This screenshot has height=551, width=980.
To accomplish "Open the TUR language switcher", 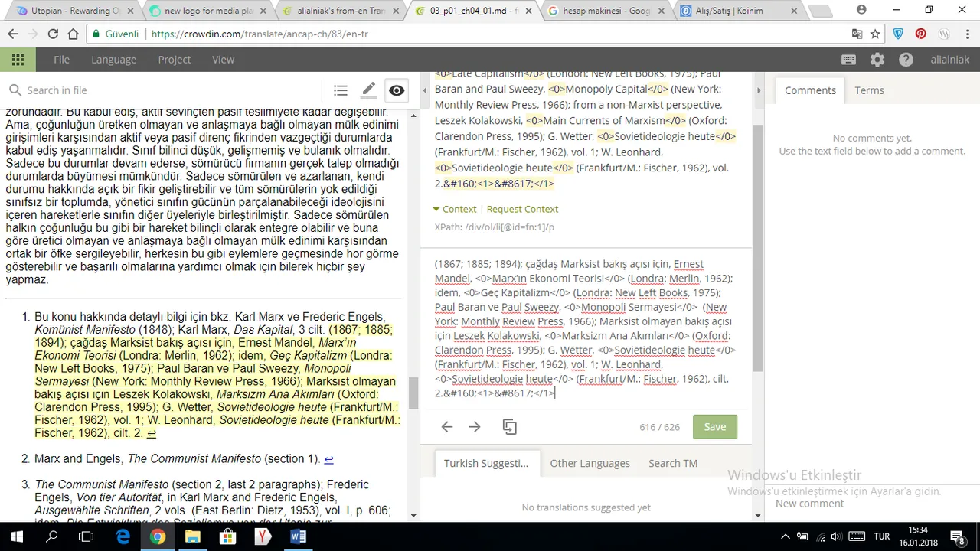I will coord(882,536).
